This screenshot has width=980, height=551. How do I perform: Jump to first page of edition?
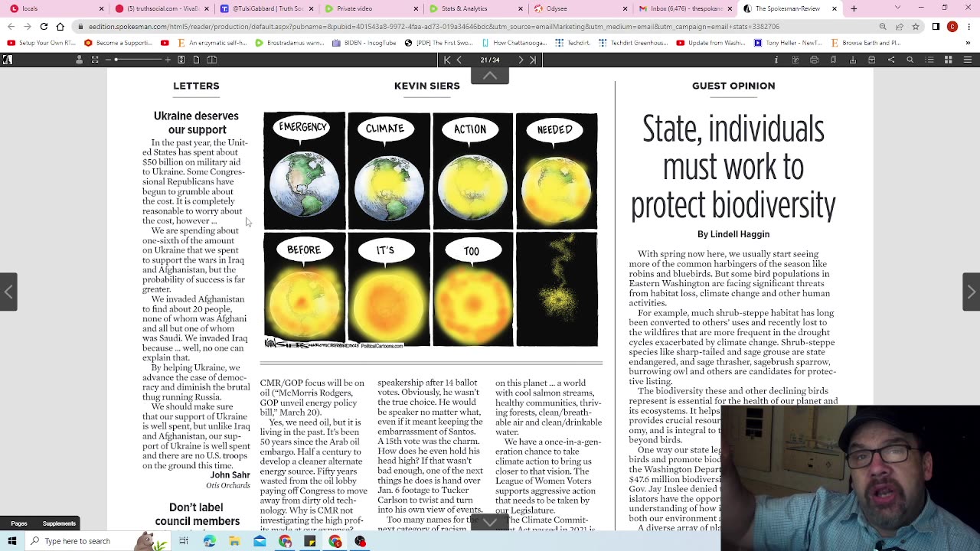(447, 60)
